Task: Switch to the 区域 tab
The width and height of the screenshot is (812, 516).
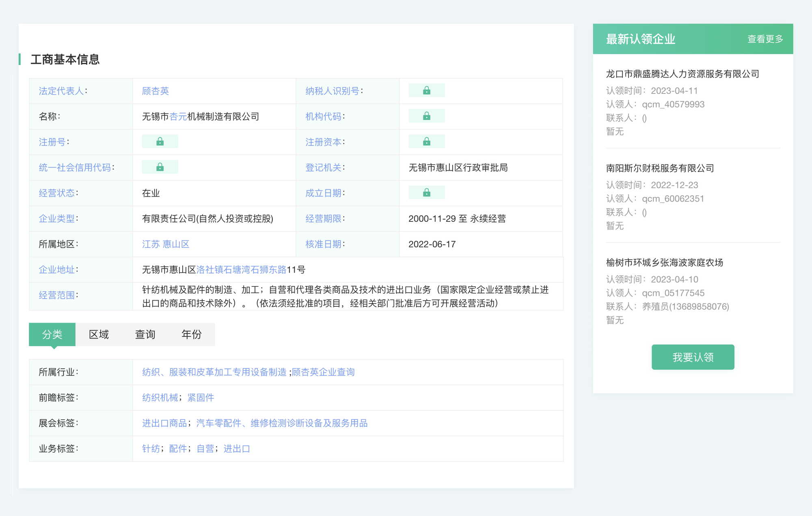Action: click(x=99, y=334)
